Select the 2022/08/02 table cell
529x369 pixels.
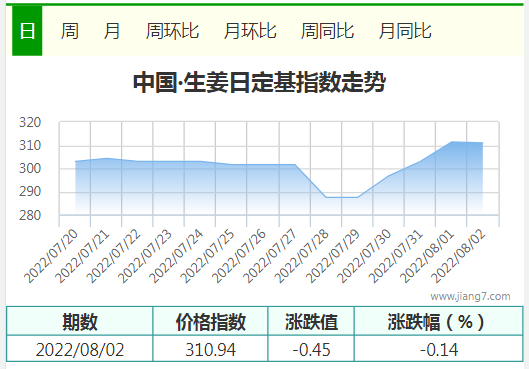coord(80,349)
